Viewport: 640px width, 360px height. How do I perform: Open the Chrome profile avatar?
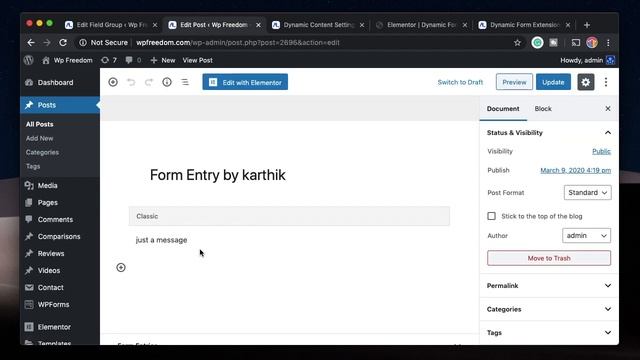(x=592, y=42)
